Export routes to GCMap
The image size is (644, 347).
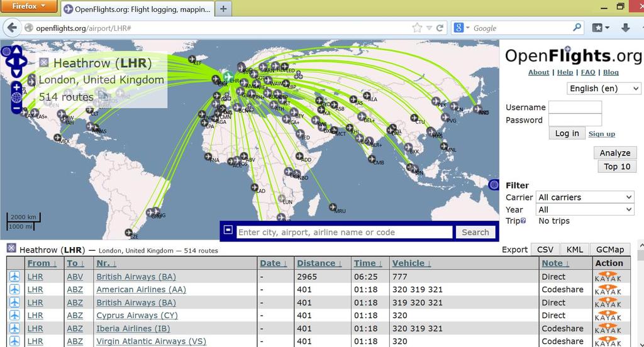[x=610, y=250]
